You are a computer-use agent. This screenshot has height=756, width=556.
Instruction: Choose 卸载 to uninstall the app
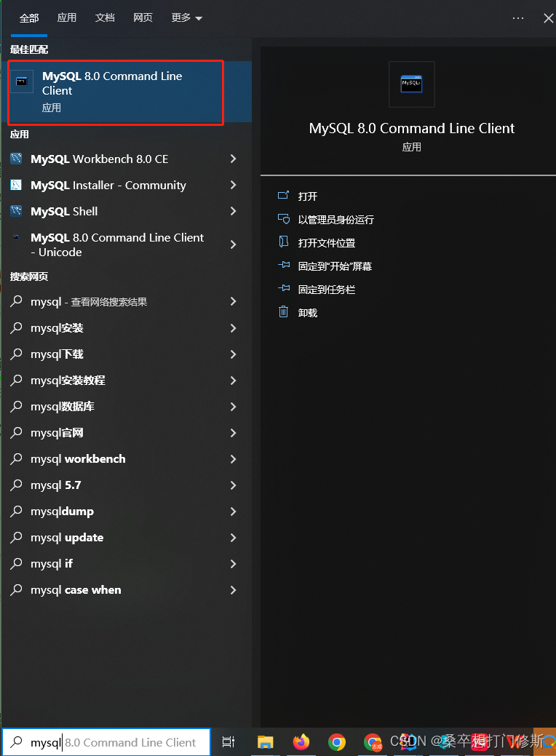click(x=308, y=312)
